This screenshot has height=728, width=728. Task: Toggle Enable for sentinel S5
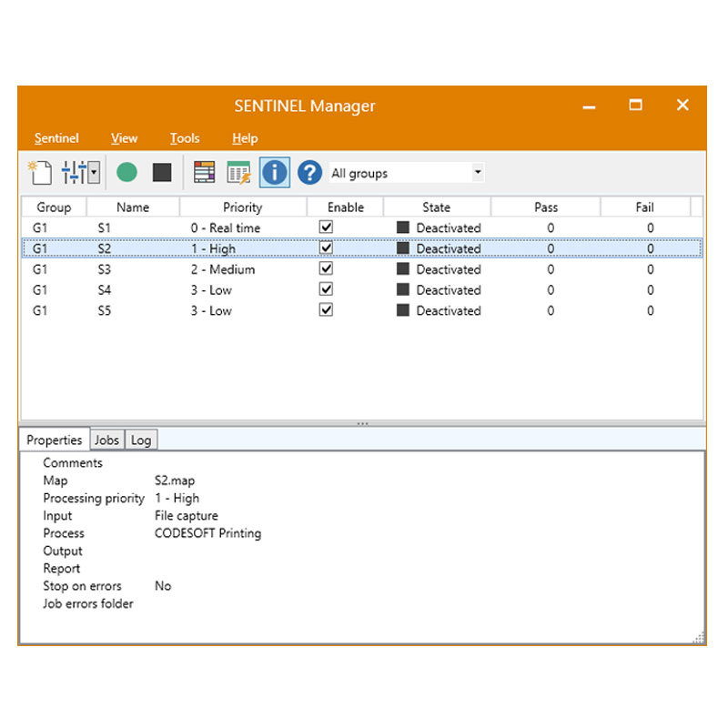(326, 309)
